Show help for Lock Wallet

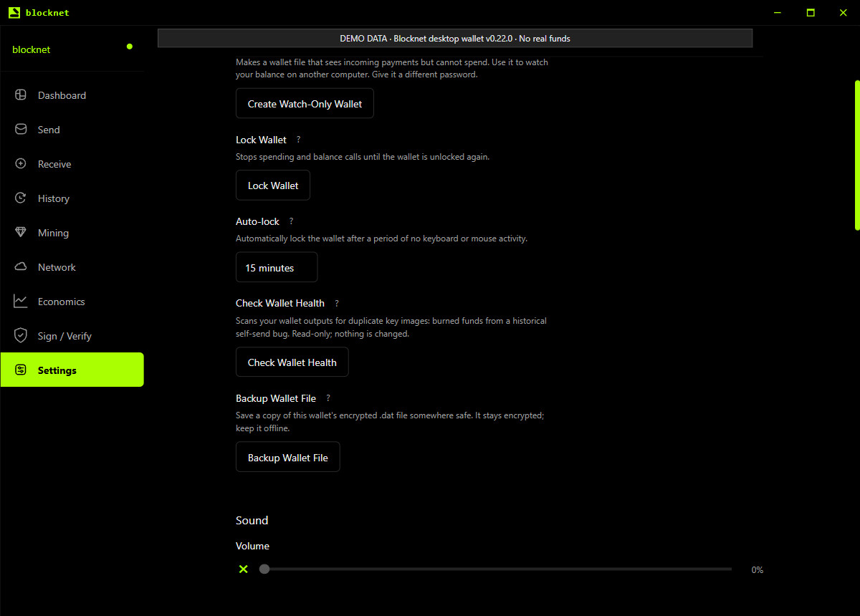299,140
